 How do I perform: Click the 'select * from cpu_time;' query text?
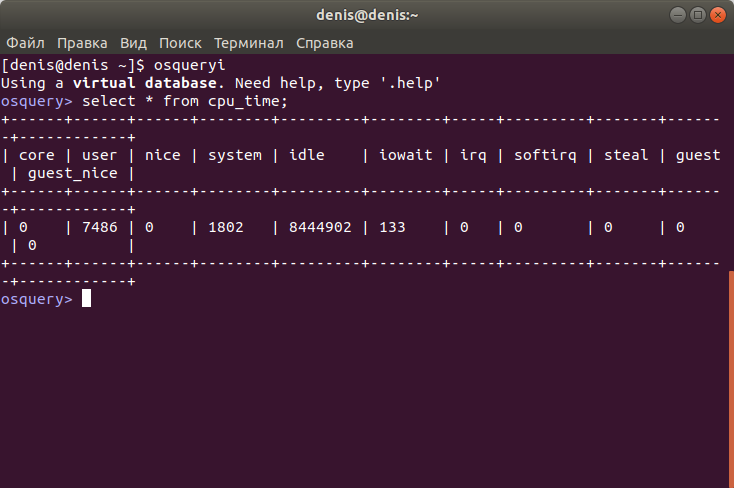[185, 101]
